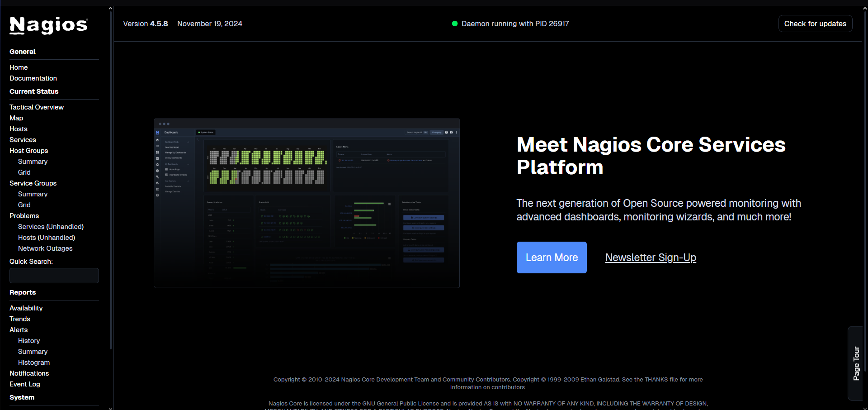This screenshot has height=410, width=868.
Task: Click inside the Quick Search field
Action: [54, 275]
